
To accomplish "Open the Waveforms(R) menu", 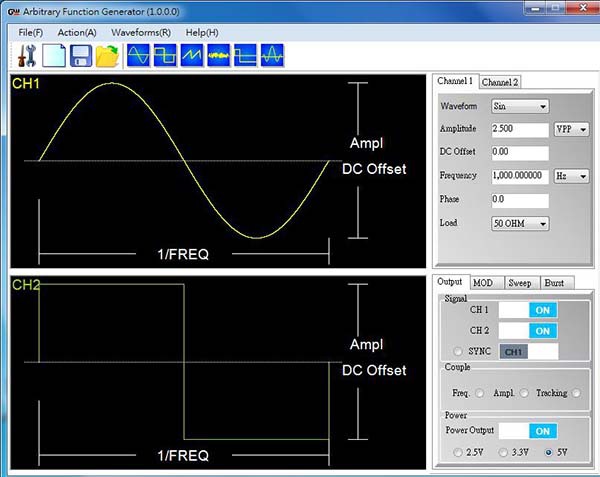I will pyautogui.click(x=141, y=33).
